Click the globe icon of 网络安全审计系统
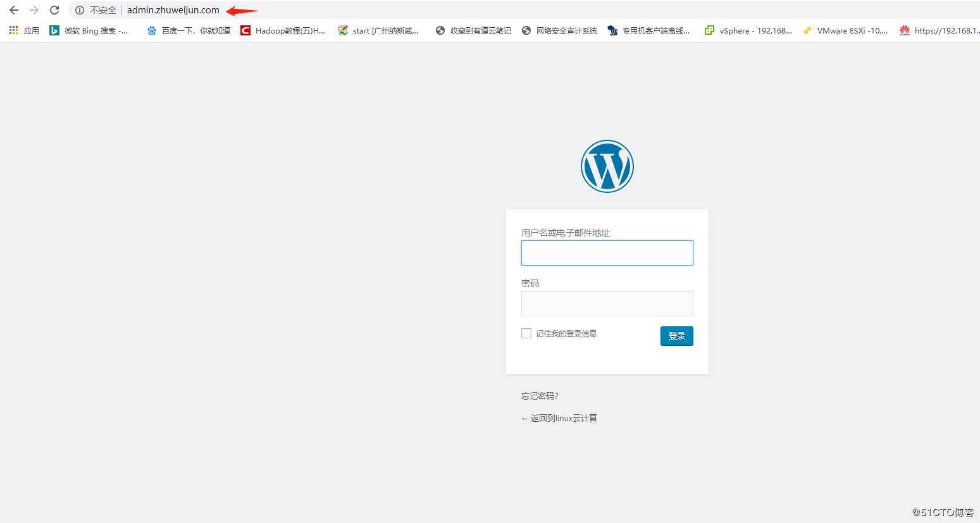This screenshot has height=523, width=980. click(526, 30)
